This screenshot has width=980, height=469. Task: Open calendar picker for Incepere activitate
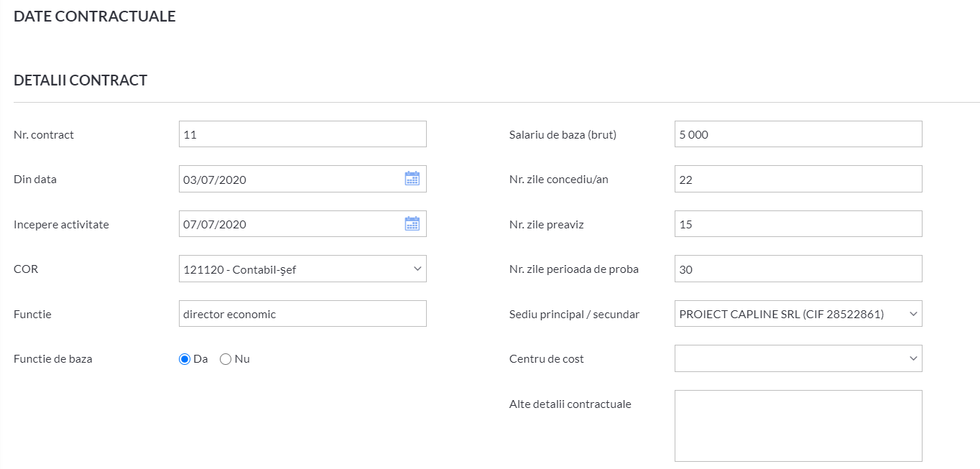tap(412, 223)
